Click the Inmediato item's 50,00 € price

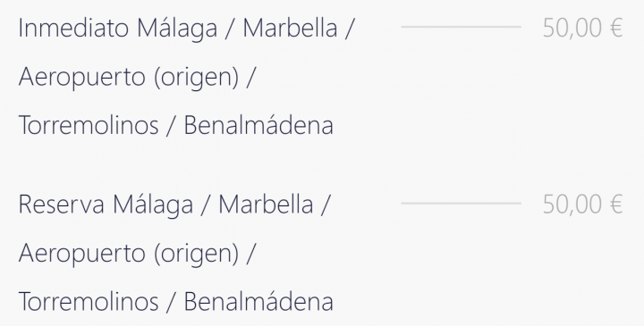click(582, 28)
